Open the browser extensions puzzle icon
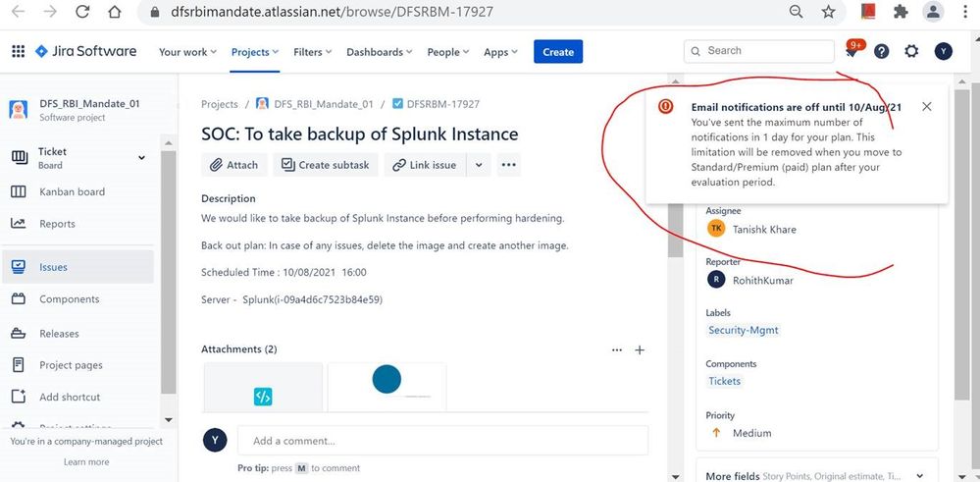This screenshot has width=980, height=482. tap(901, 11)
